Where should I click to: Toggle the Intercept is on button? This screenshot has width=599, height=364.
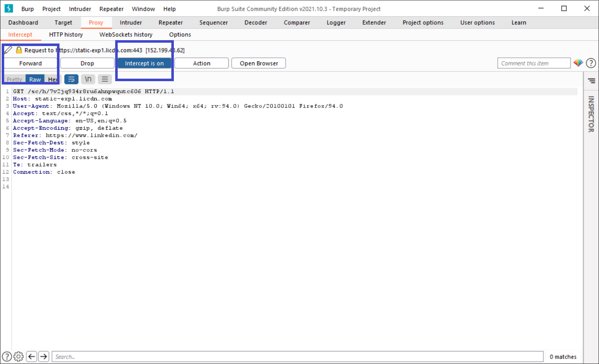(144, 63)
